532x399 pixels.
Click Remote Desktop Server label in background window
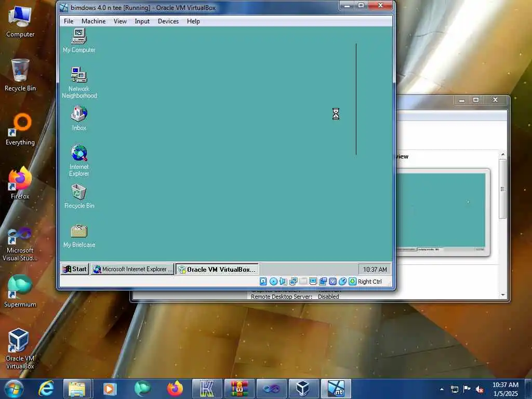tap(281, 297)
